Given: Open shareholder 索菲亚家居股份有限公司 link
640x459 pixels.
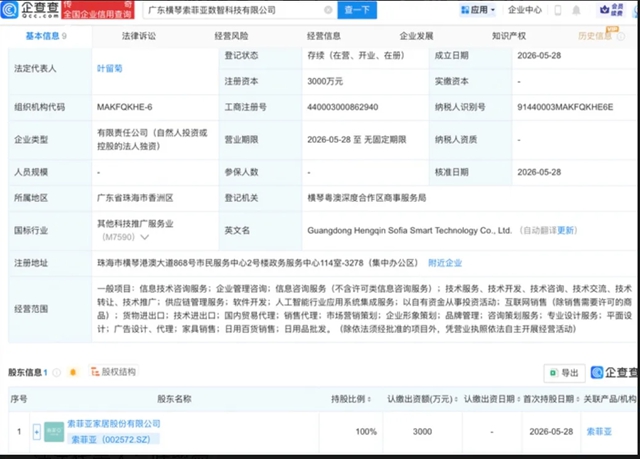Looking at the screenshot, I should [114, 424].
